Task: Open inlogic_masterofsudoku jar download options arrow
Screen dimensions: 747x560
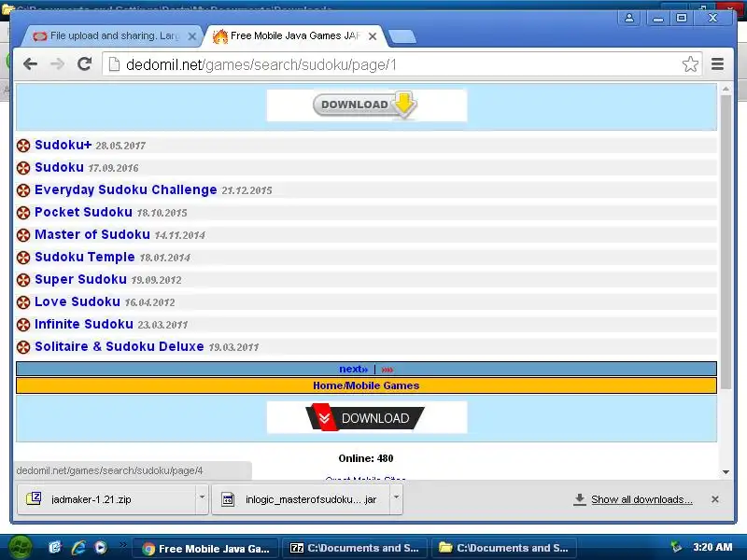Action: (x=396, y=497)
